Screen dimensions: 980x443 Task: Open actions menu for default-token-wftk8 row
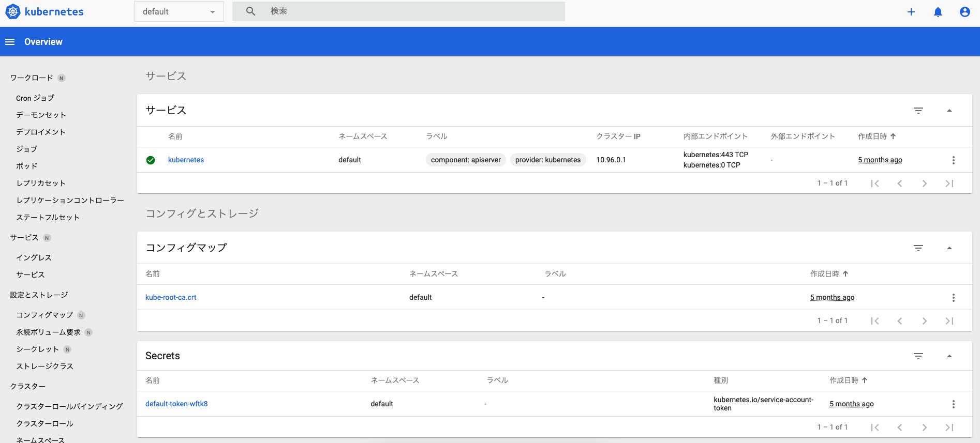(954, 404)
